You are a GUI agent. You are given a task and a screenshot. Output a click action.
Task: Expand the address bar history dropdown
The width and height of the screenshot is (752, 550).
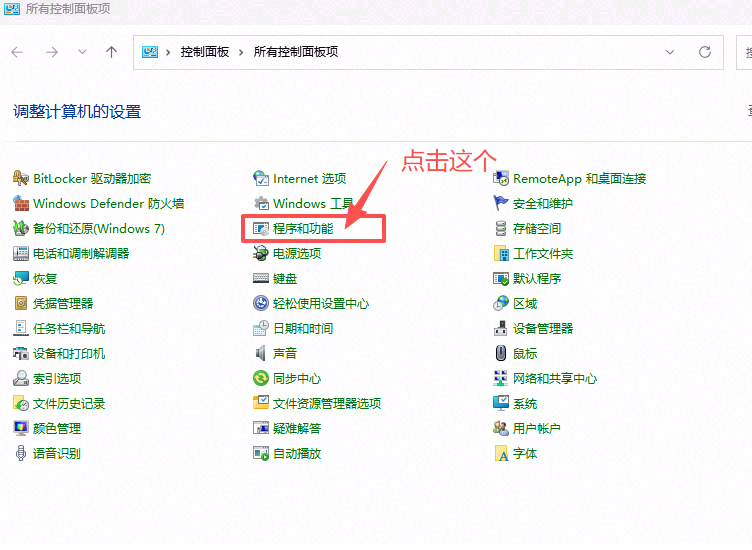tap(670, 52)
